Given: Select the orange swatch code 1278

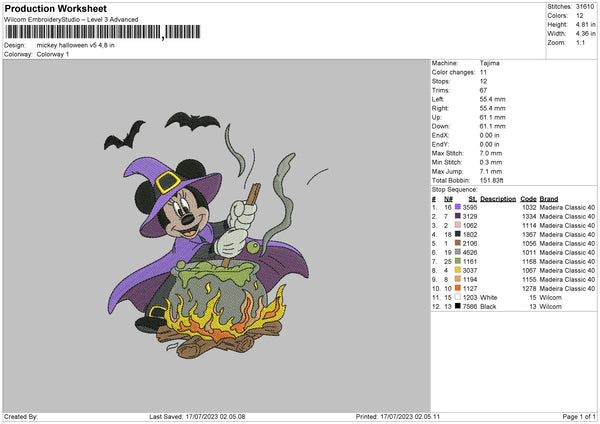Looking at the screenshot, I should (458, 288).
